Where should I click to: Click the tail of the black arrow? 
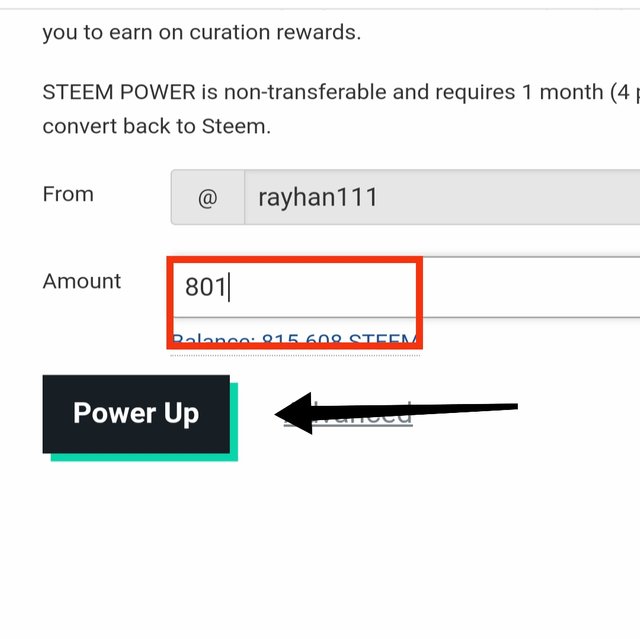tap(482, 408)
